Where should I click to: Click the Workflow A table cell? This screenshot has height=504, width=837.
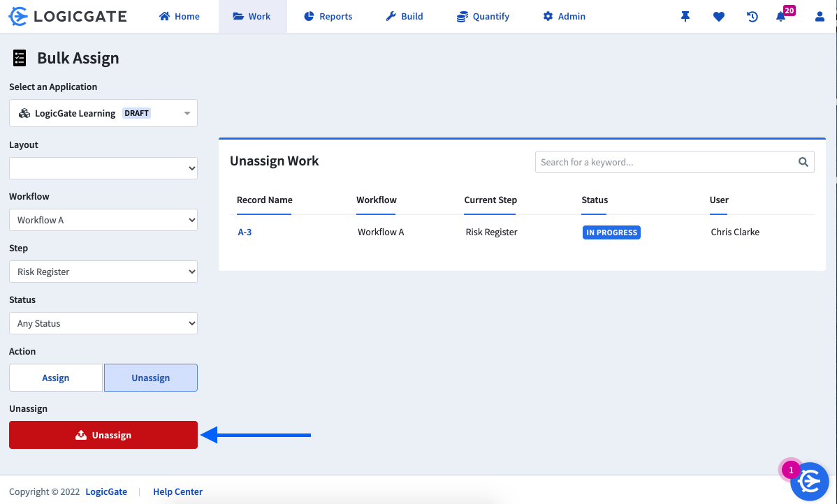click(381, 232)
